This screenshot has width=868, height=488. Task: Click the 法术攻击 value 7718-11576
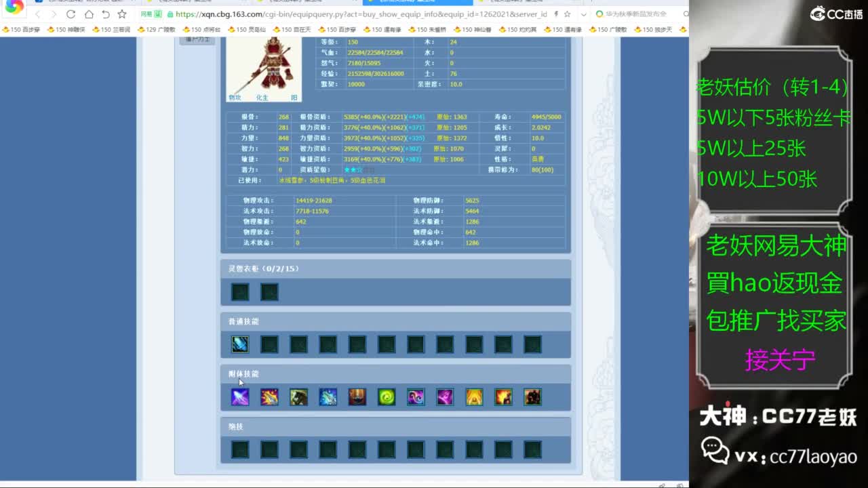tap(312, 211)
